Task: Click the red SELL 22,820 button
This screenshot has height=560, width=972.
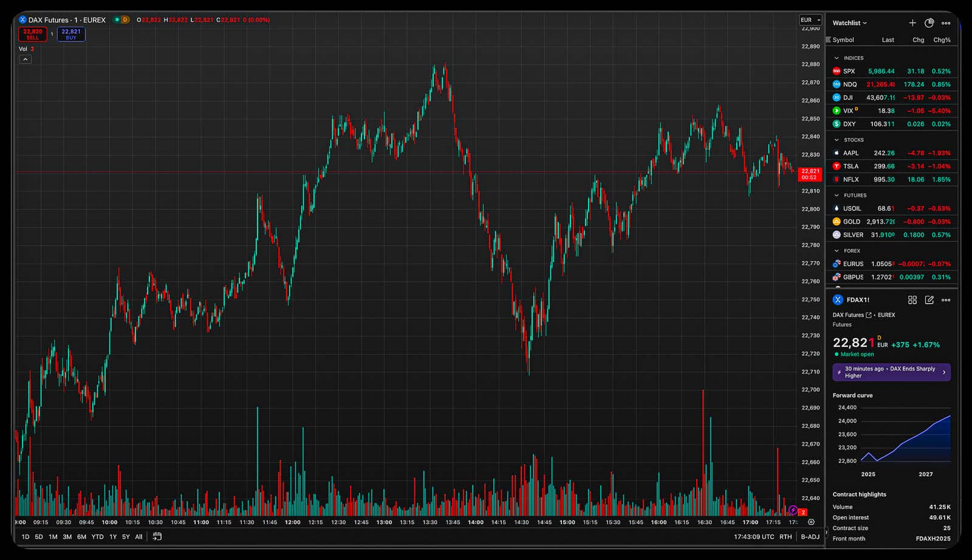Action: coord(33,34)
